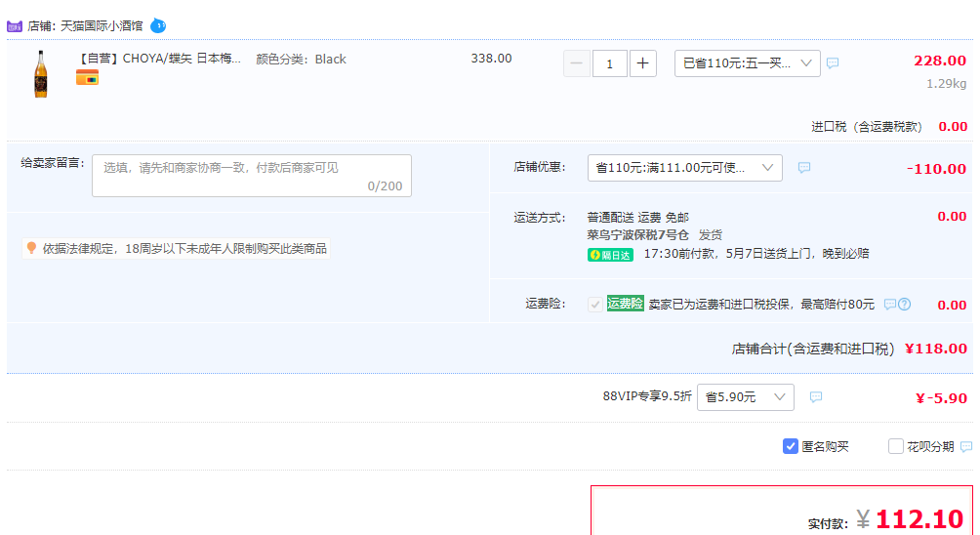Click the item weight text 1.29kg
Viewport: 980px width, 535px height.
click(946, 84)
